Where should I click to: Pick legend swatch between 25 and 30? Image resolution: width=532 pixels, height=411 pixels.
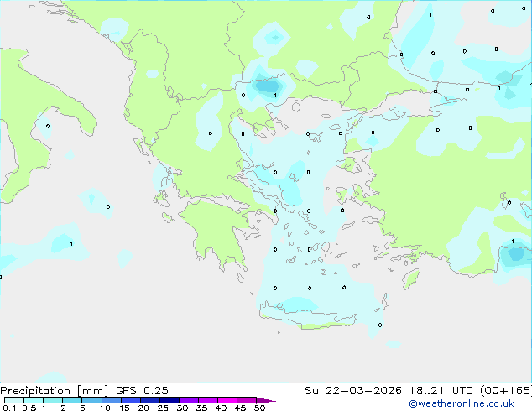click(169, 400)
